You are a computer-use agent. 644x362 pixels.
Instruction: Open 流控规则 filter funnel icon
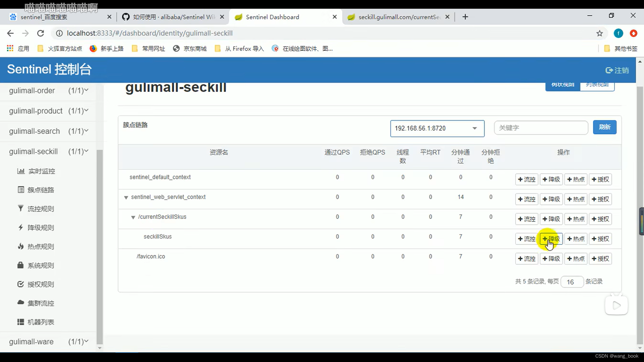21,208
